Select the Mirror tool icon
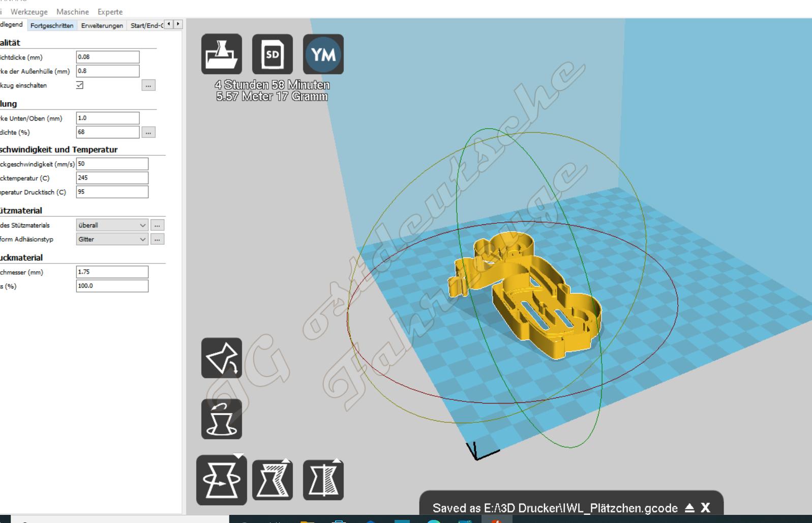 323,480
